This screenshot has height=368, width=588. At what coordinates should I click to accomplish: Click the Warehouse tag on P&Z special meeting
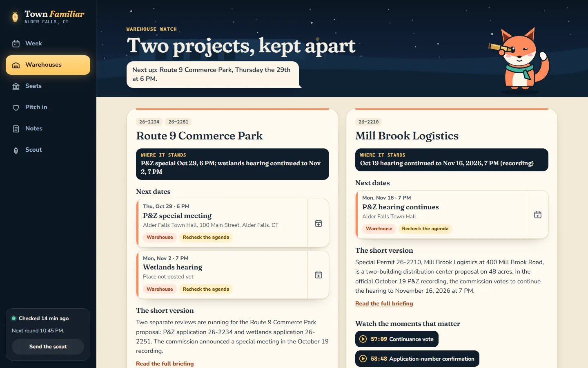pyautogui.click(x=160, y=237)
